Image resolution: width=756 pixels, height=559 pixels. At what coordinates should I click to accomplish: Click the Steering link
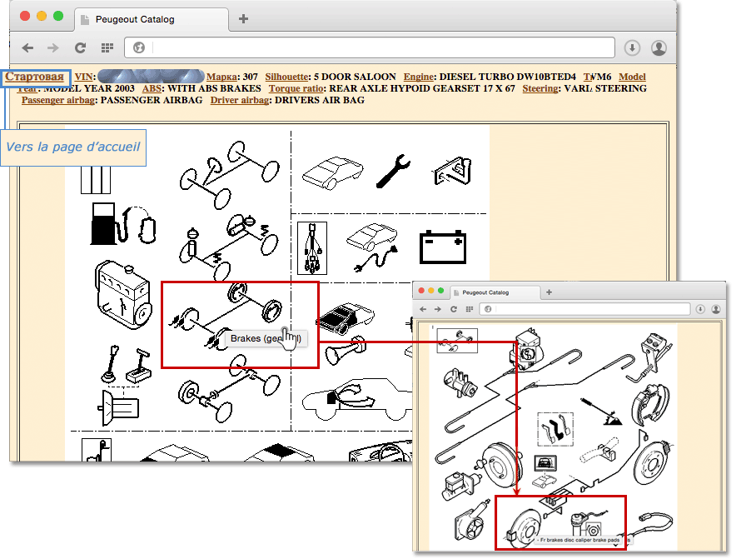[x=540, y=88]
